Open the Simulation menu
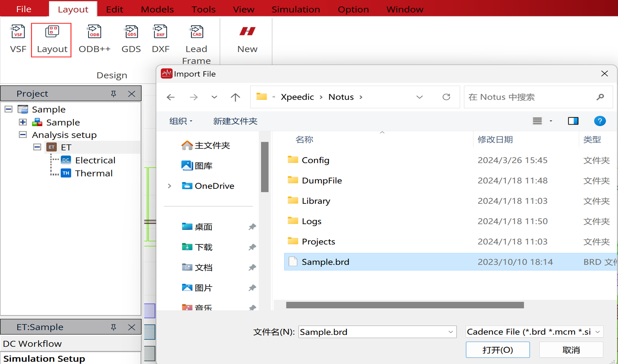This screenshot has width=618, height=364. 295,9
